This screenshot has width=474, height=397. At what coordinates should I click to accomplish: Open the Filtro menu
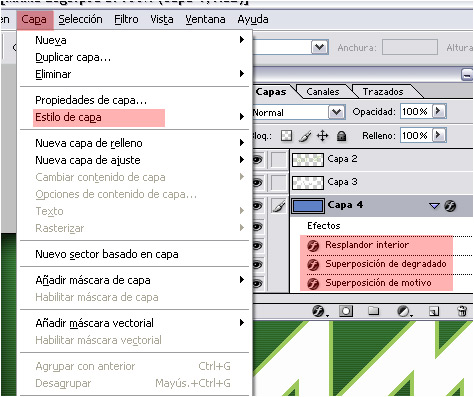(x=126, y=20)
